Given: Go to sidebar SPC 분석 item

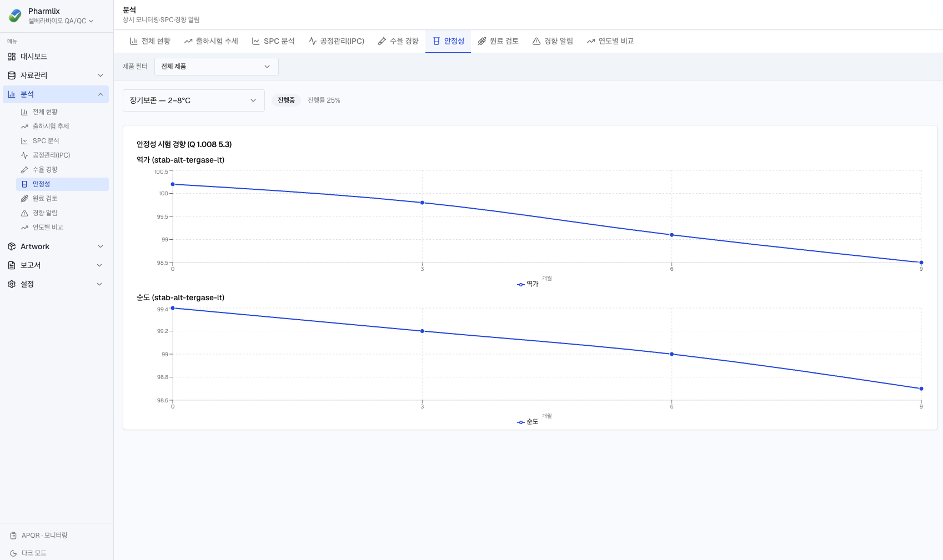Looking at the screenshot, I should [62, 141].
